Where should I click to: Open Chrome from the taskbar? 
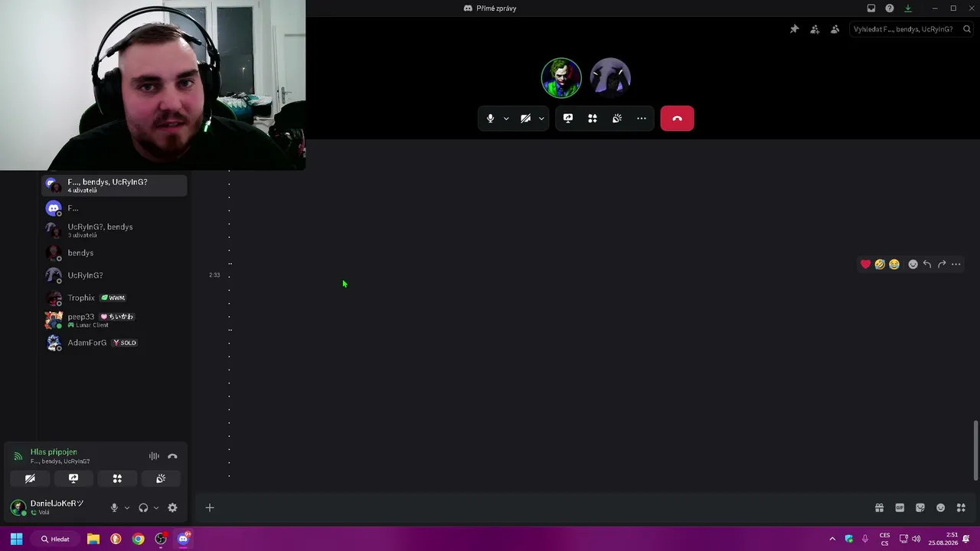click(x=138, y=539)
